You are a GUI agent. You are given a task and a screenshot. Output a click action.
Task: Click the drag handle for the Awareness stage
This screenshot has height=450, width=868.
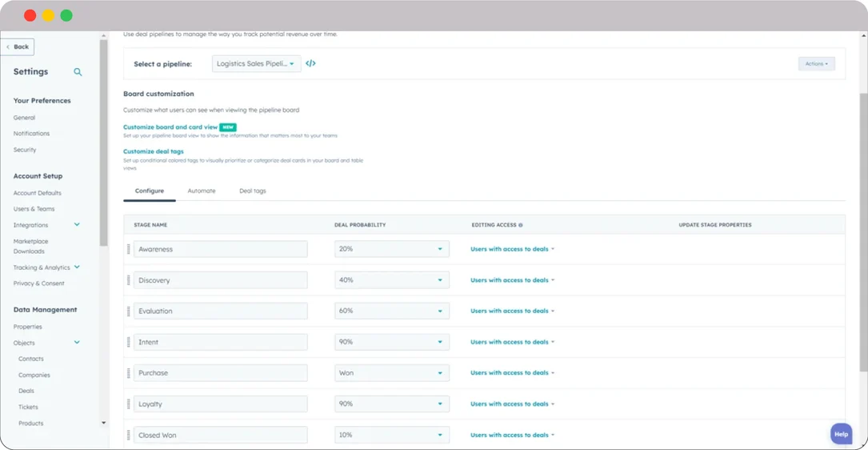click(x=129, y=249)
